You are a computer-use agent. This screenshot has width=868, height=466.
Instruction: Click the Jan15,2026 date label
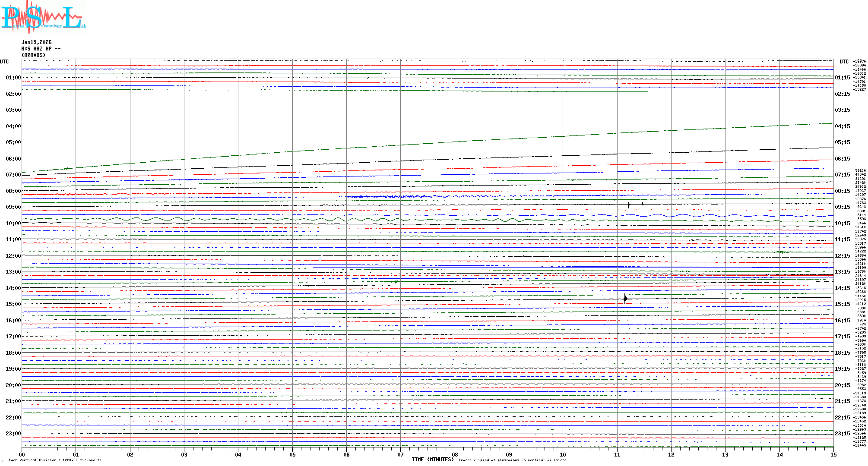37,42
